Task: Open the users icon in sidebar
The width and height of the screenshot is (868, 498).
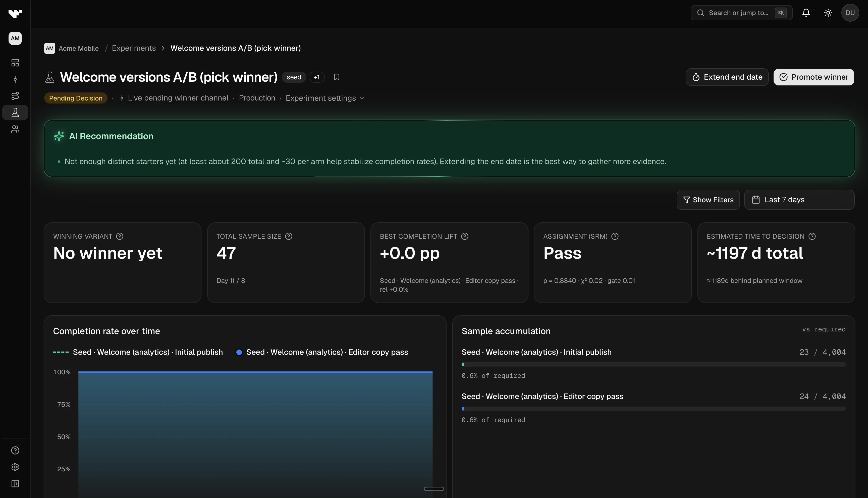Action: [15, 129]
